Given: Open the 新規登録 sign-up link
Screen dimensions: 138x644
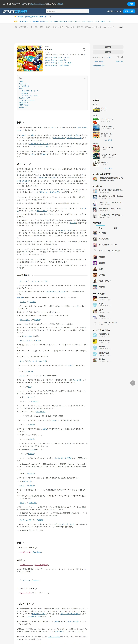Looking at the screenshot, I should point(110,11).
